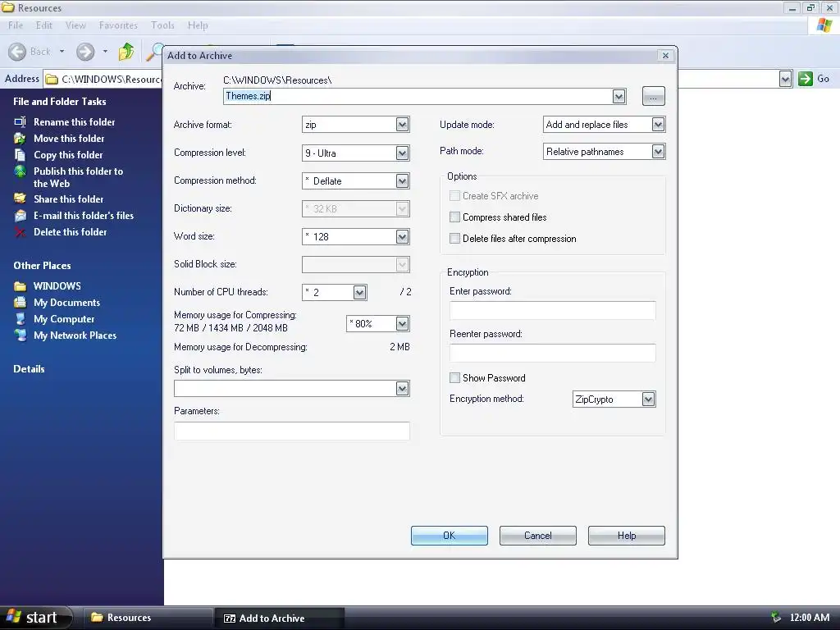Click the My Network Places link
Screen dimensions: 840x630
(75, 336)
